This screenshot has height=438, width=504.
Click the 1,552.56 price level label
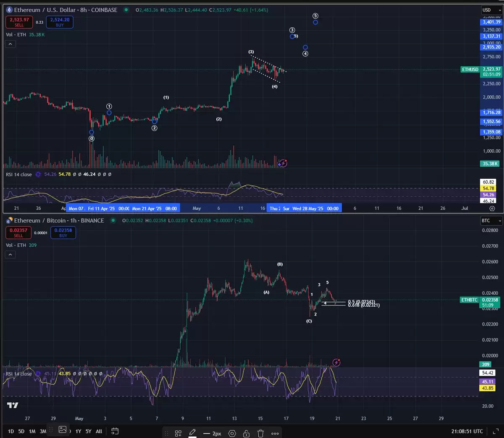pyautogui.click(x=491, y=122)
